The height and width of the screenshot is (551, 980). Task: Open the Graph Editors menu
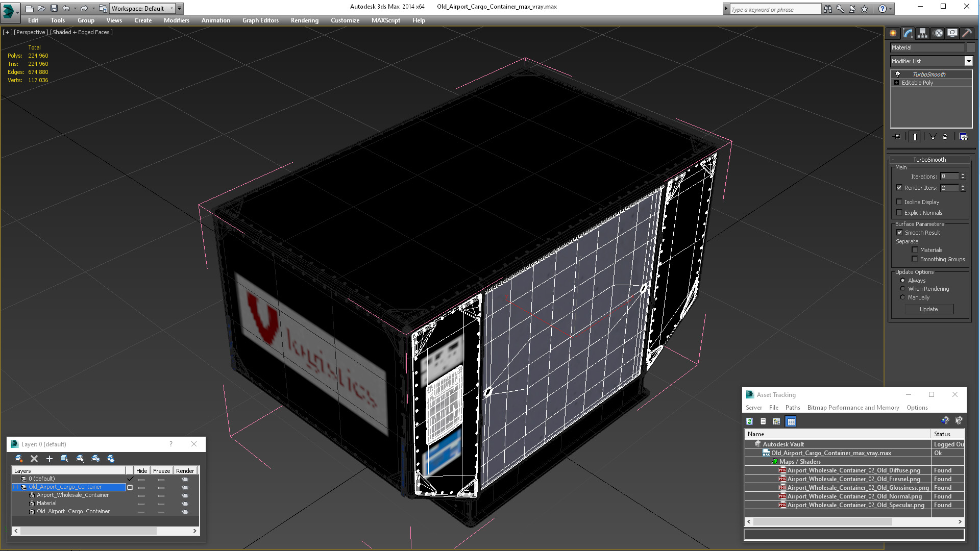coord(260,20)
